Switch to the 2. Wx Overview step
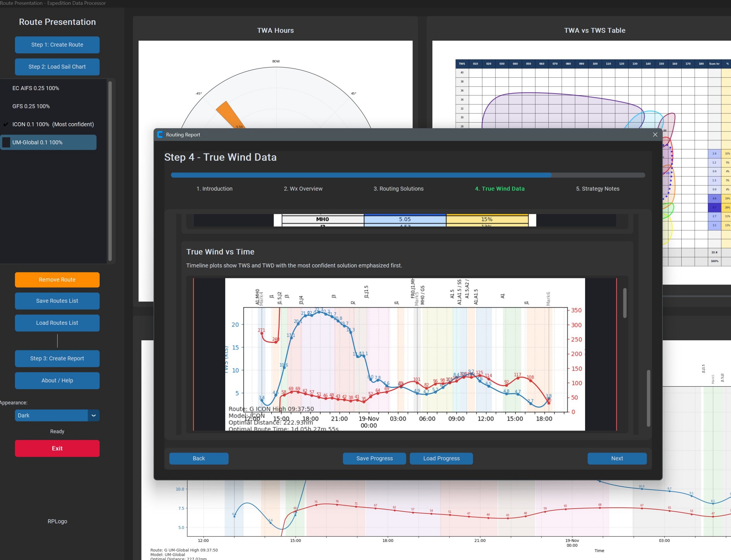Image resolution: width=731 pixels, height=560 pixels. coord(303,189)
